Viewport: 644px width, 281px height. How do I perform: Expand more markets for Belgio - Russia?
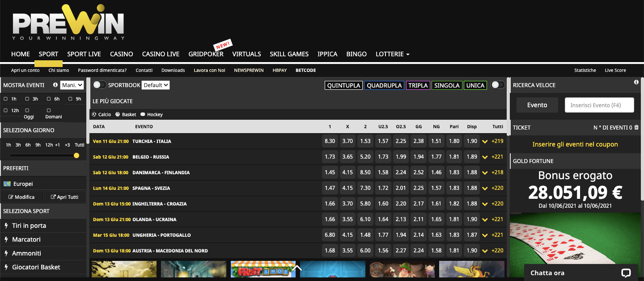[485, 157]
